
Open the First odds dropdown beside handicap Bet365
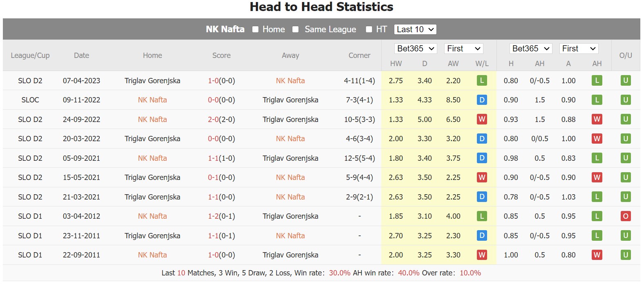[579, 49]
